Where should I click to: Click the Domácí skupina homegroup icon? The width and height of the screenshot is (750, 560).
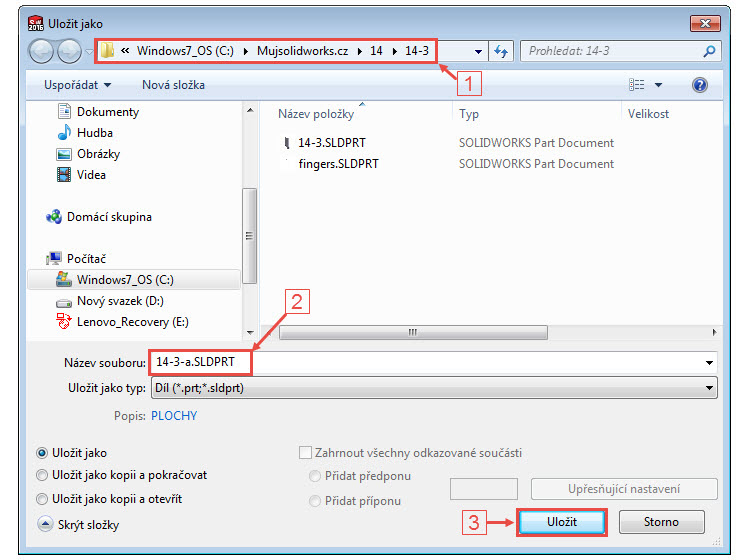[54, 217]
